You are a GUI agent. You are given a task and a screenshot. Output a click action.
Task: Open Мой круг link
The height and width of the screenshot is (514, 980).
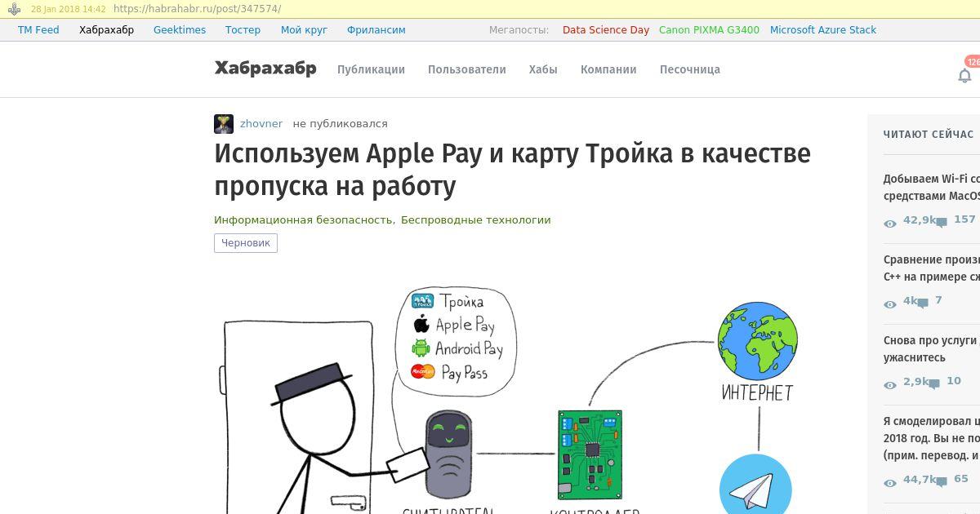[304, 29]
